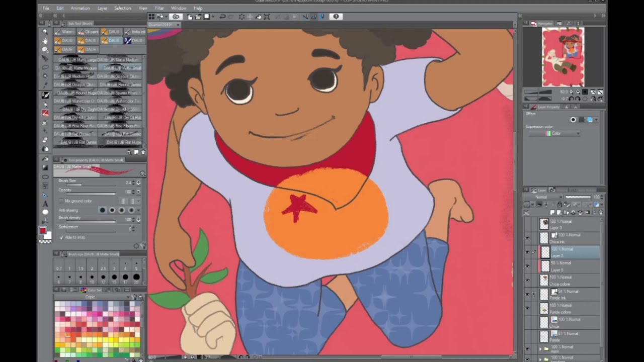Select the Auto select wand tool
644x362 pixels.
[45, 76]
